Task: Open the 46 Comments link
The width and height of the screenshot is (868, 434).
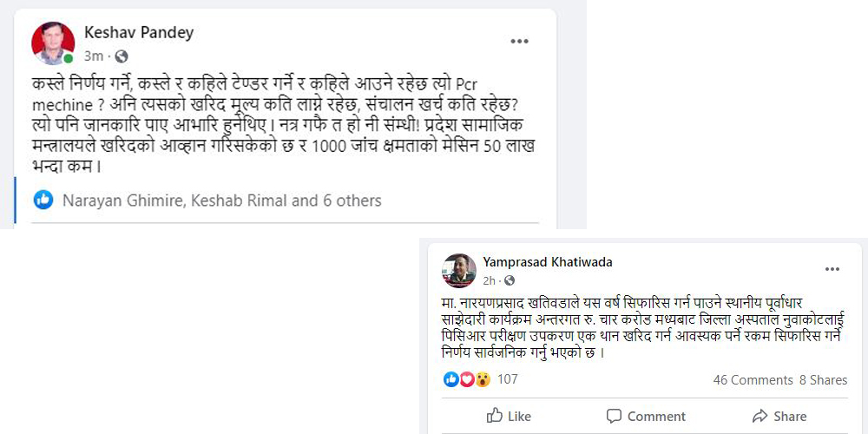Action: point(753,380)
